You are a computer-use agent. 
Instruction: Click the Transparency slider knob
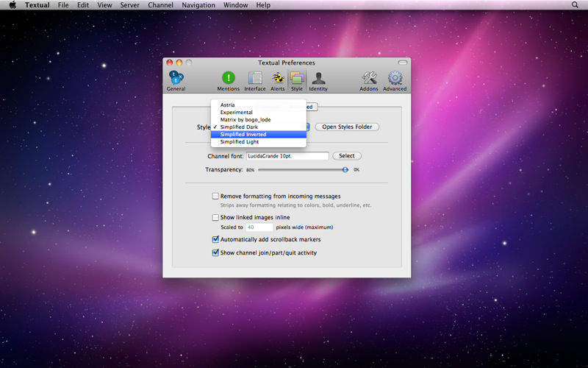345,170
